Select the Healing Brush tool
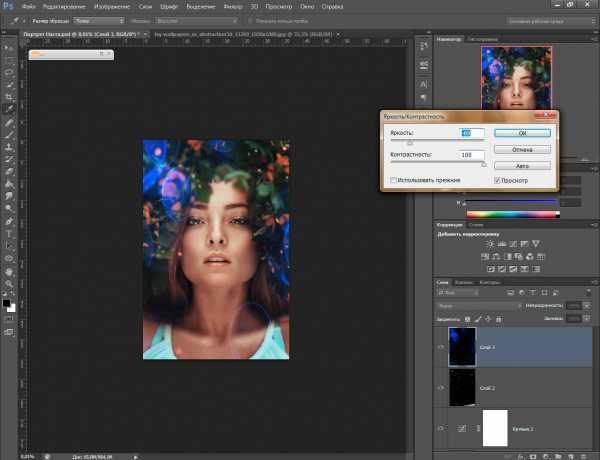The image size is (600, 460). pyautogui.click(x=8, y=122)
